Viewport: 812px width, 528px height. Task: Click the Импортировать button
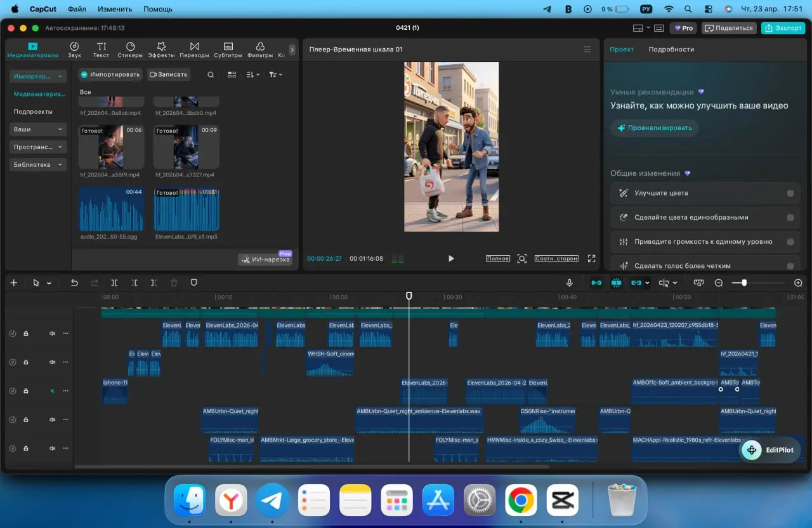110,75
